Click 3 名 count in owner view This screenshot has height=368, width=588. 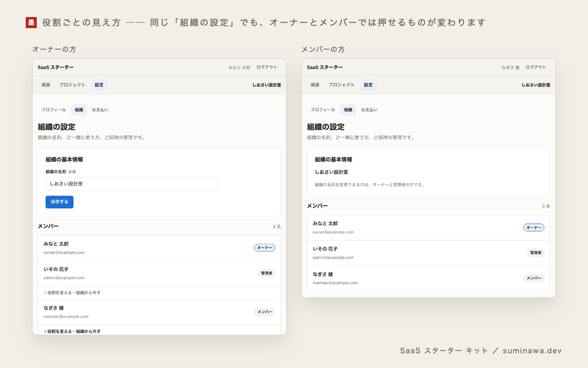click(277, 227)
